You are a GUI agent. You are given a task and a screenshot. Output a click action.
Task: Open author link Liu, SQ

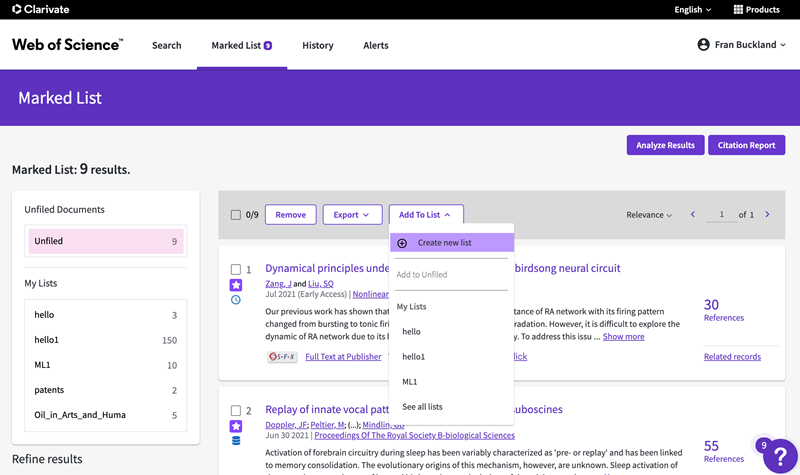(320, 284)
